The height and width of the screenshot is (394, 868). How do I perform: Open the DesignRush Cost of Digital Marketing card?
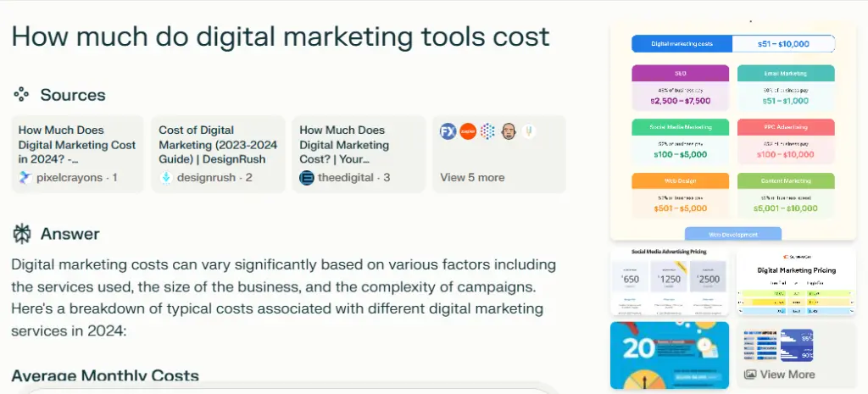[x=218, y=154]
